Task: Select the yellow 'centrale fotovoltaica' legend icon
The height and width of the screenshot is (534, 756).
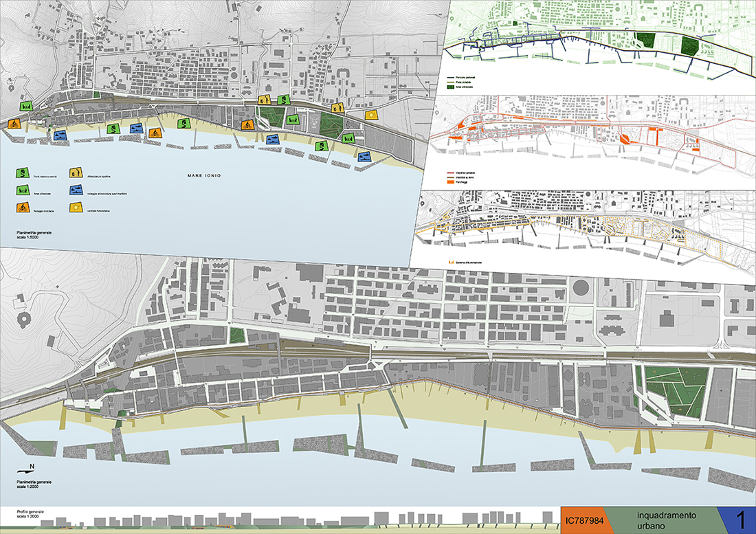Action: point(76,206)
